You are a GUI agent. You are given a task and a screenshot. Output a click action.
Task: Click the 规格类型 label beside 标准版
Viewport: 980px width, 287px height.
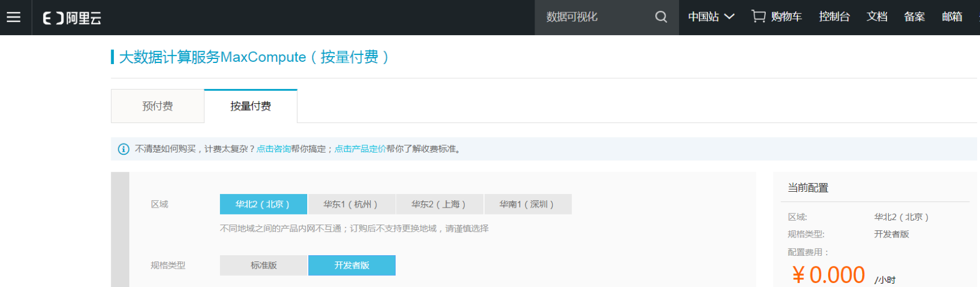(168, 265)
